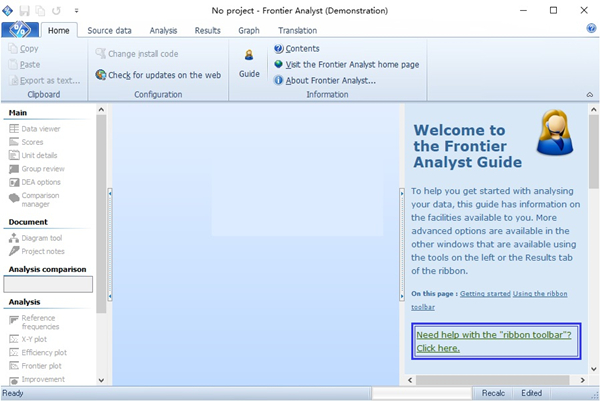Switch to the Source data tab
Screen dimensions: 600x401
pos(108,31)
